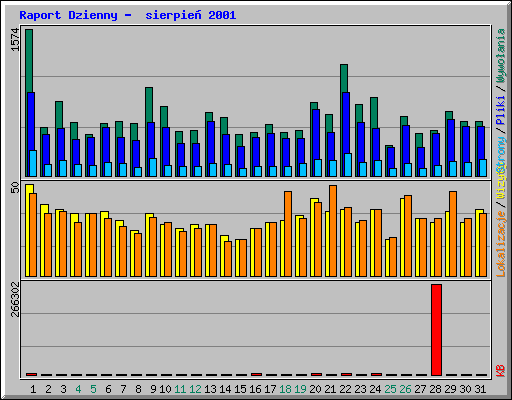Viewport: 512px width, 400px height.
Task: Click the 1574 axis value label
Action: [x=15, y=40]
